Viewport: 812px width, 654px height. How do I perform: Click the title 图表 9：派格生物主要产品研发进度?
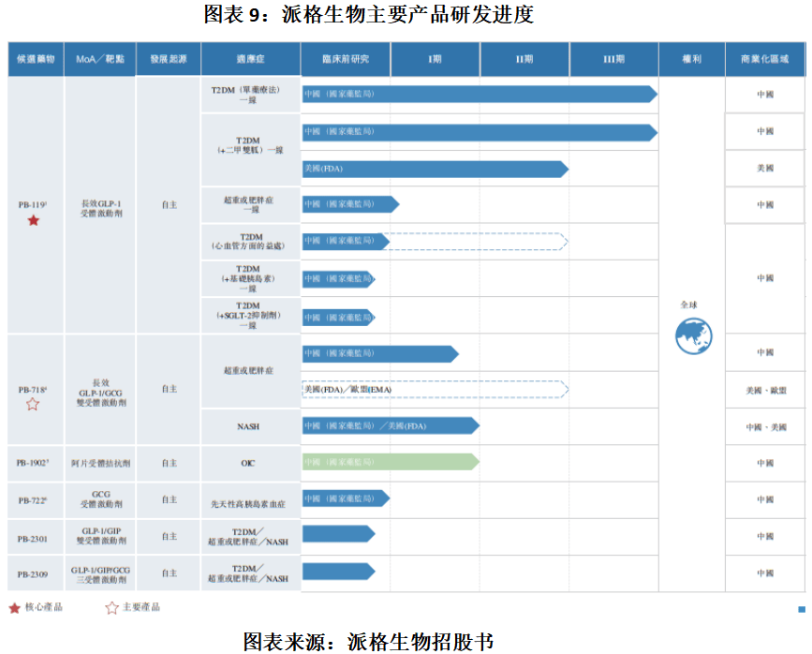pos(368,14)
